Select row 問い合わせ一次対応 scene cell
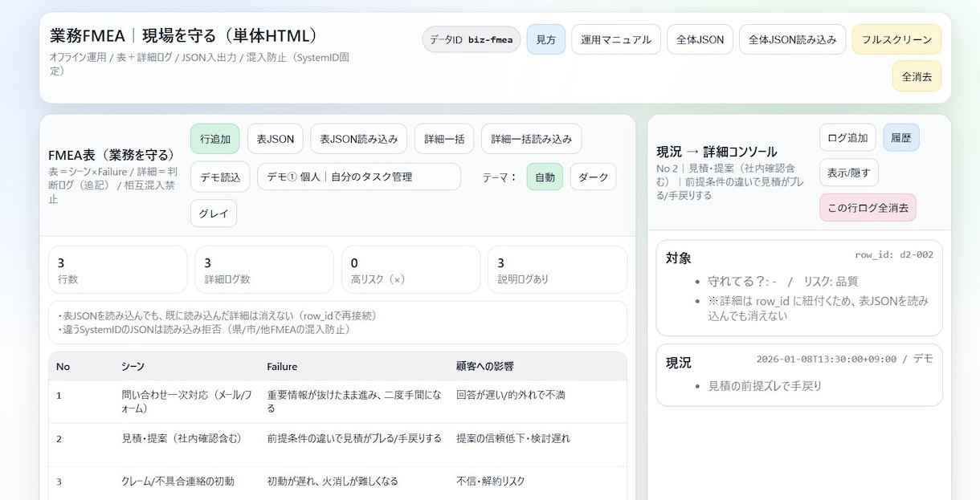Image resolution: width=980 pixels, height=500 pixels. (186, 401)
